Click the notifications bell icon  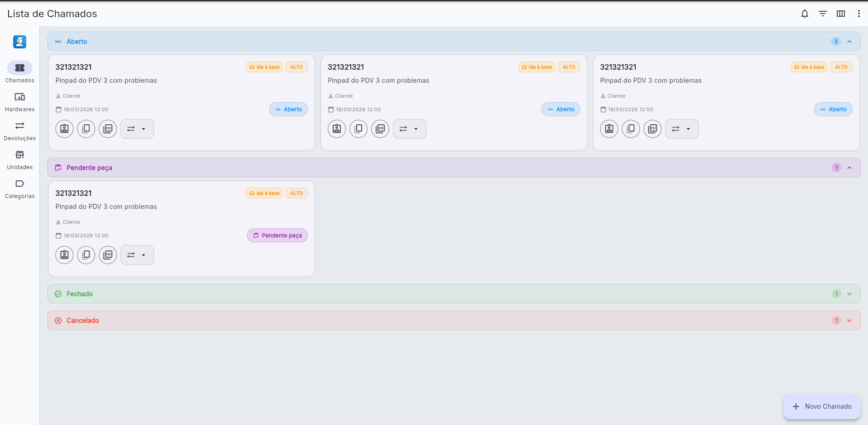(805, 14)
